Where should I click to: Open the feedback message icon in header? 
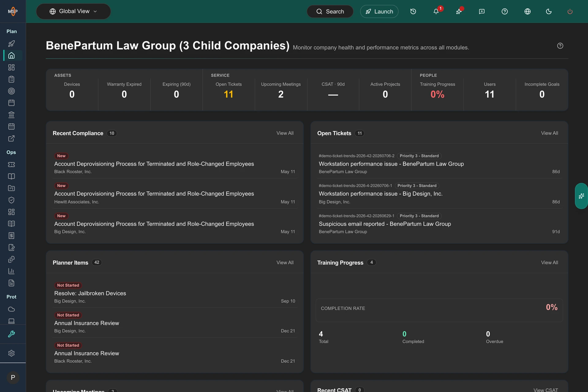click(482, 11)
